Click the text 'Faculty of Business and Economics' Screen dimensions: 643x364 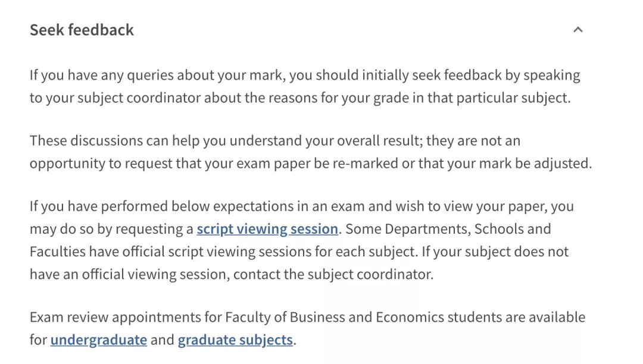click(x=335, y=318)
